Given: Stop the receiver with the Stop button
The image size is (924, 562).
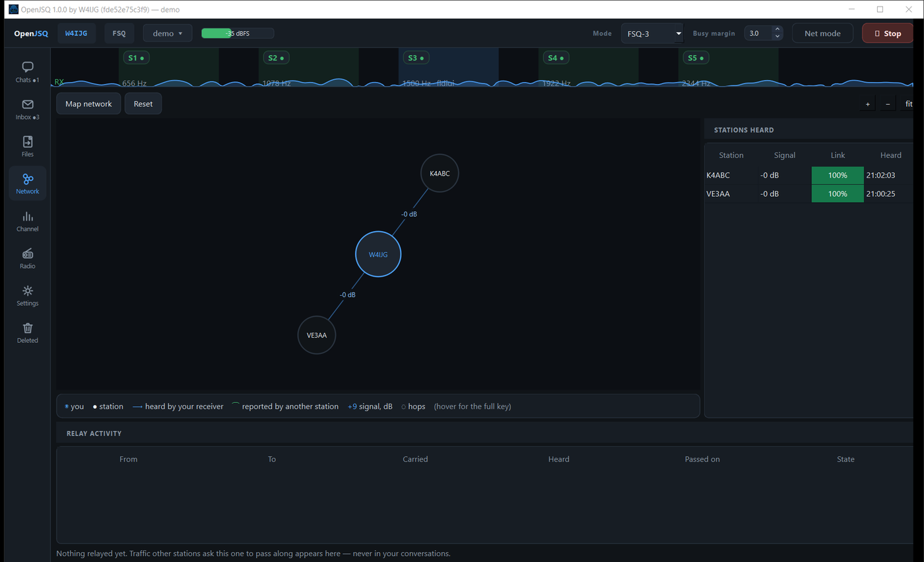Looking at the screenshot, I should 888,33.
